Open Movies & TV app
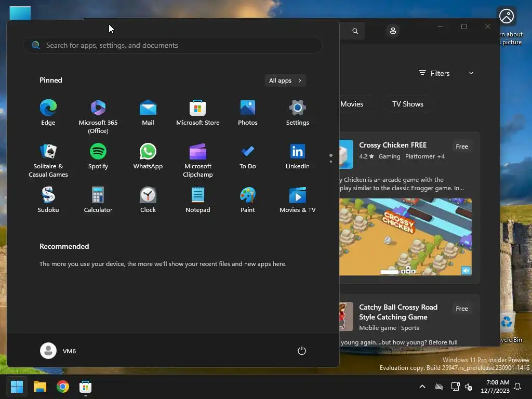 click(x=298, y=200)
